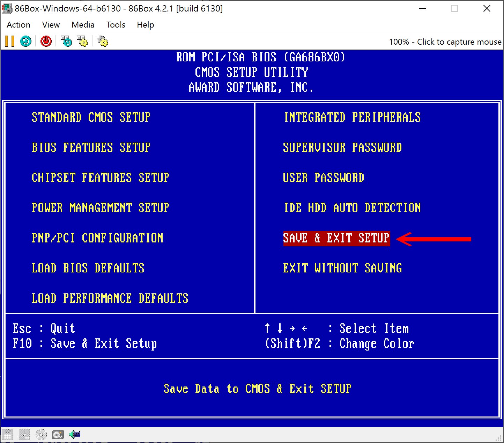The height and width of the screenshot is (443, 504).
Task: Open the Action menu
Action: 18,25
